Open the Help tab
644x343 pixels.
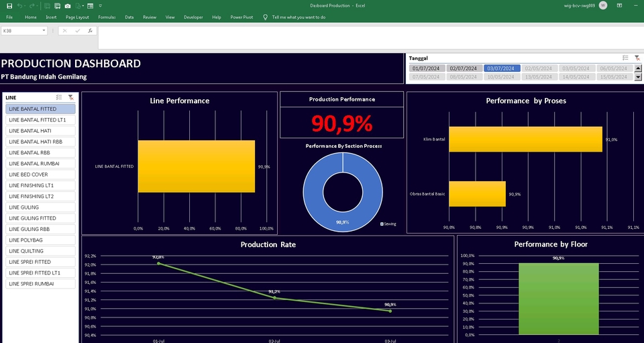(217, 17)
